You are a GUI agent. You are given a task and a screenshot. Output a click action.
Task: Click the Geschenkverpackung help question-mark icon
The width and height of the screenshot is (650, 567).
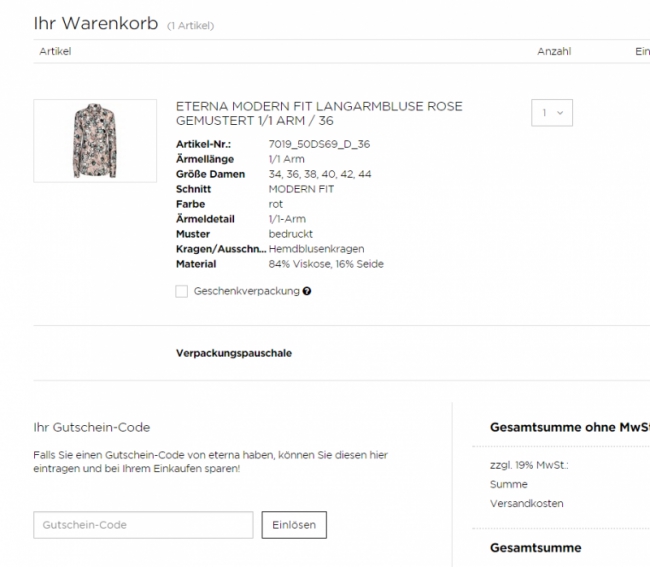[307, 291]
